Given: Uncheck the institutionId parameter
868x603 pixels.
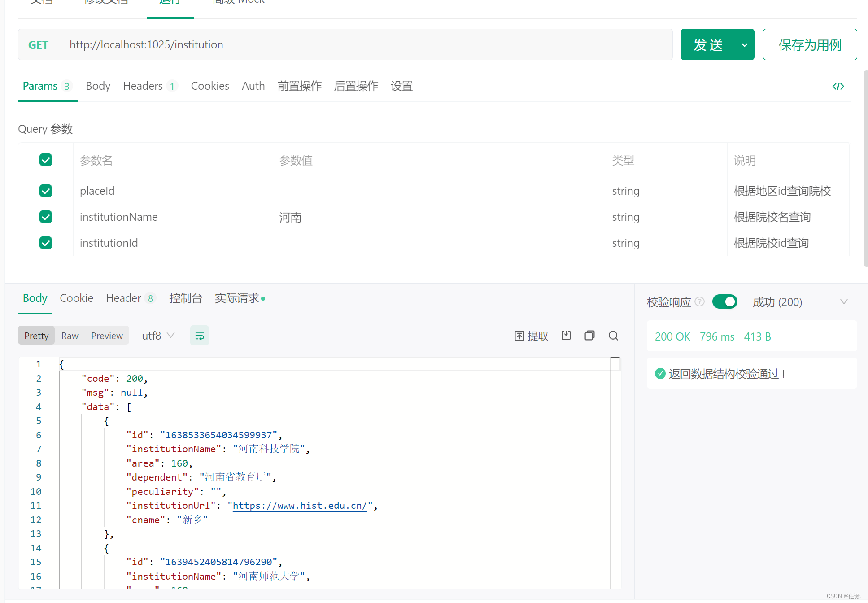Looking at the screenshot, I should (x=46, y=243).
